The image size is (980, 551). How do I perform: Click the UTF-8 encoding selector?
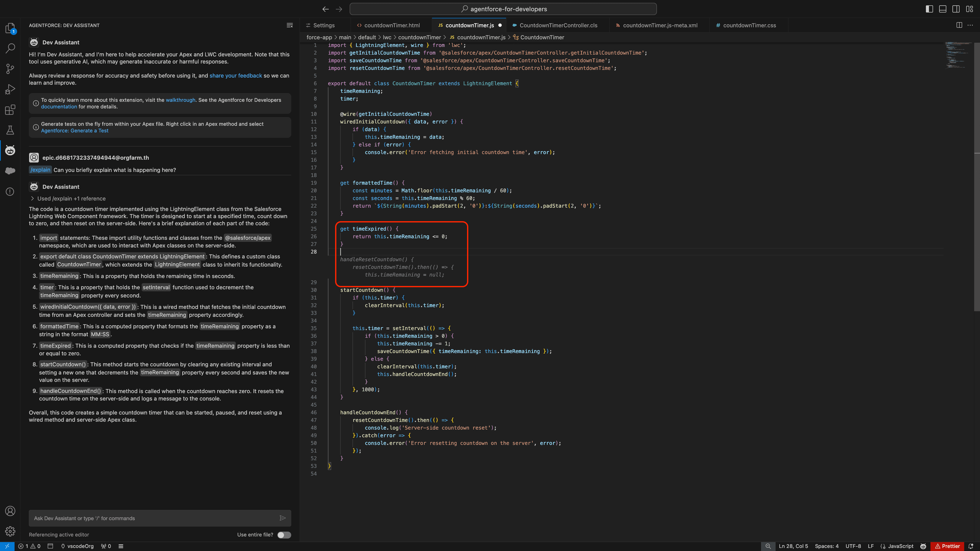pyautogui.click(x=853, y=546)
